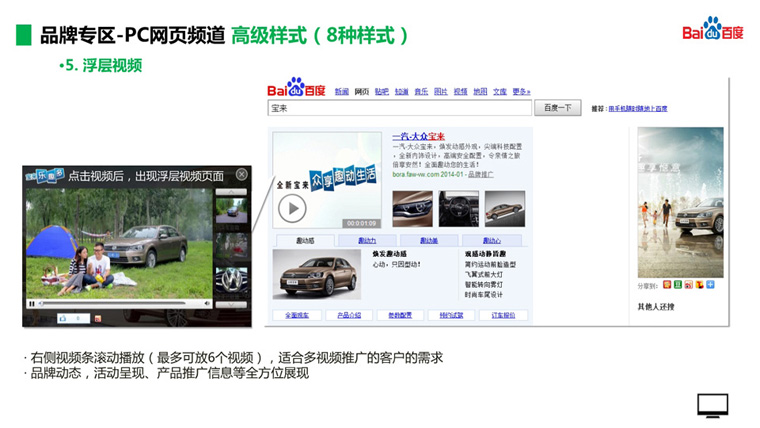Share via the green Douban icon
Viewport: 760px width, 428px height.
pyautogui.click(x=678, y=285)
